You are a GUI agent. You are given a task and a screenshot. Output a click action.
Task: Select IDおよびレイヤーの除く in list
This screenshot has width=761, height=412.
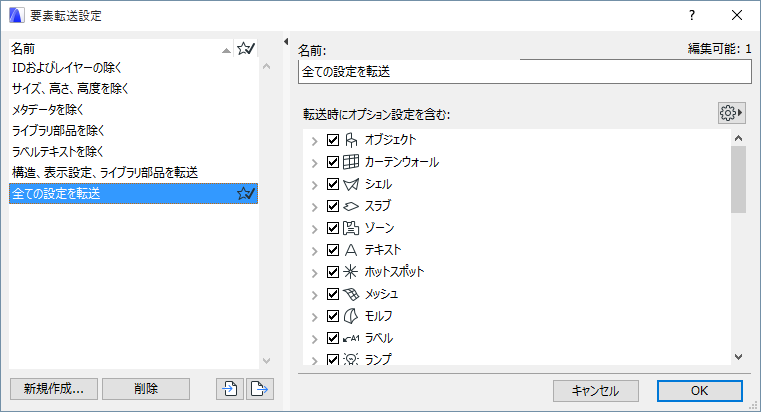pyautogui.click(x=133, y=68)
